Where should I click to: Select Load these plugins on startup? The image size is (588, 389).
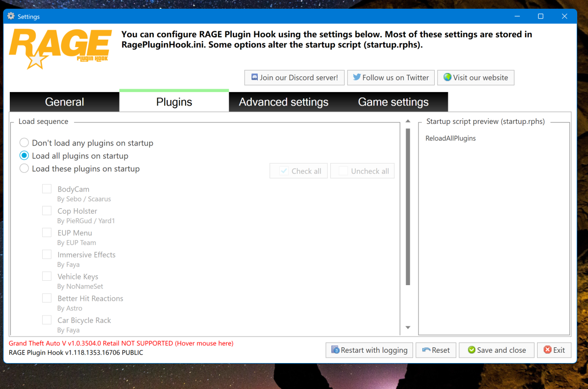tap(24, 169)
